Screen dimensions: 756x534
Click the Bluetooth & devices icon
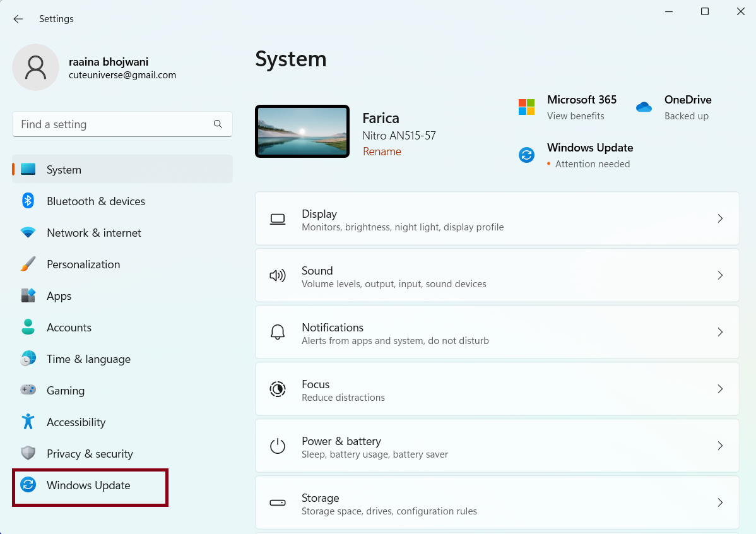click(x=28, y=201)
